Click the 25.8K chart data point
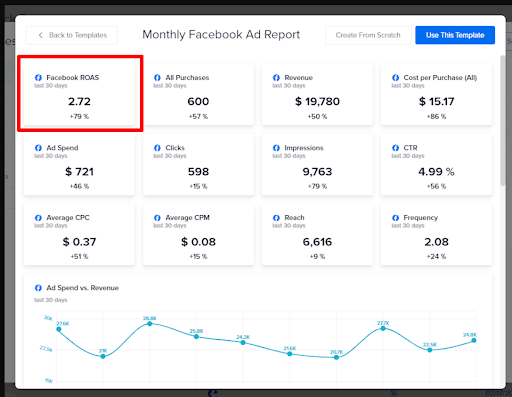 tap(196, 337)
